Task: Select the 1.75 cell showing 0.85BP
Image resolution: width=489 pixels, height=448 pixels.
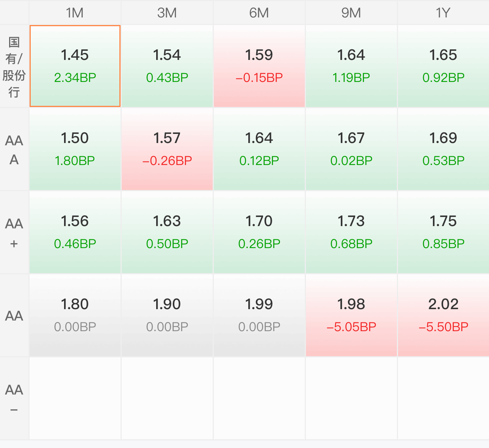Action: click(x=443, y=232)
